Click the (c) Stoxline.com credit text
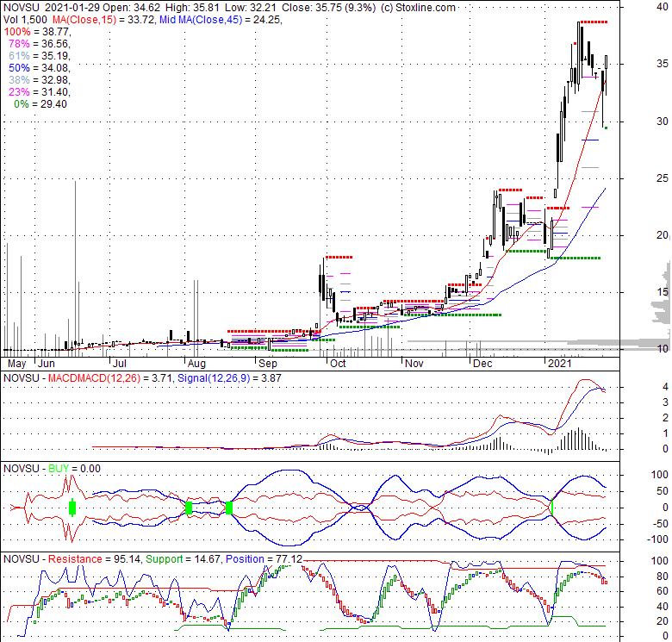The image size is (672, 642). tap(418, 8)
